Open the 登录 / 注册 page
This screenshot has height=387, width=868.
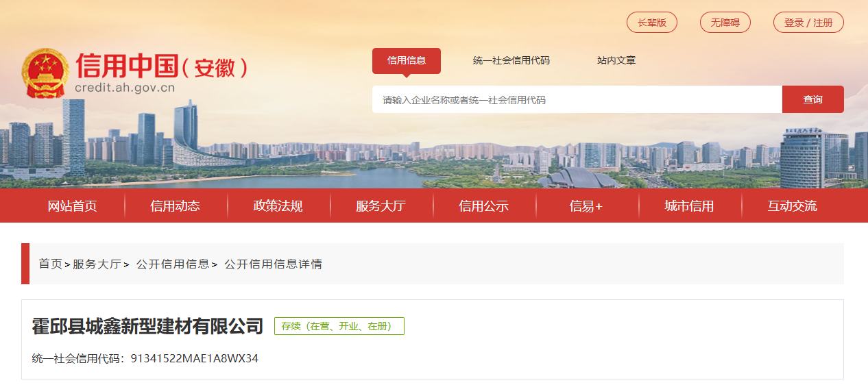pos(808,23)
